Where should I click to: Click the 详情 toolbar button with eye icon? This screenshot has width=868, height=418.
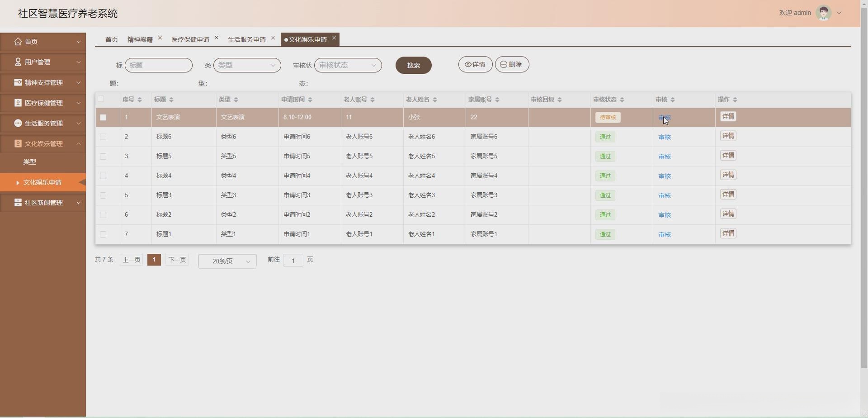(476, 64)
